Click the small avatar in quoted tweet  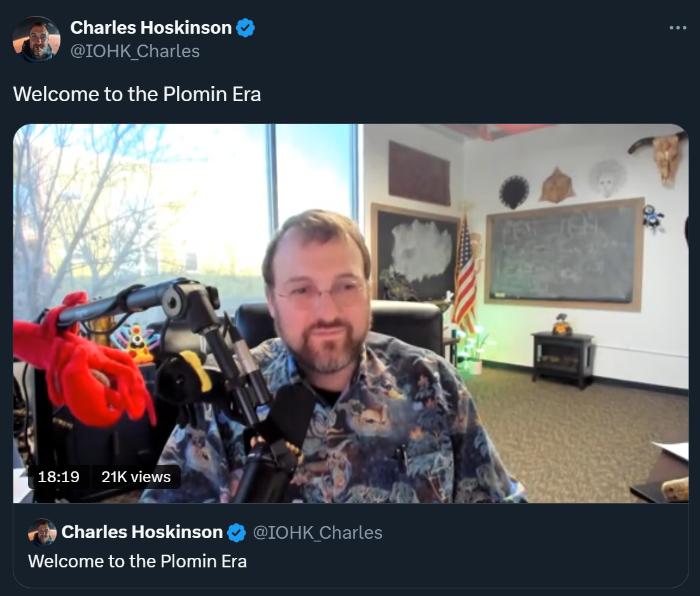pos(42,532)
